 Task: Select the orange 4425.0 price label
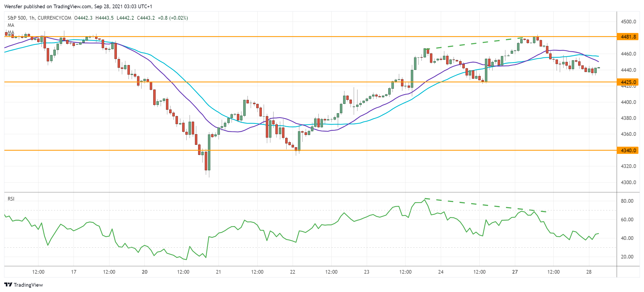628,82
